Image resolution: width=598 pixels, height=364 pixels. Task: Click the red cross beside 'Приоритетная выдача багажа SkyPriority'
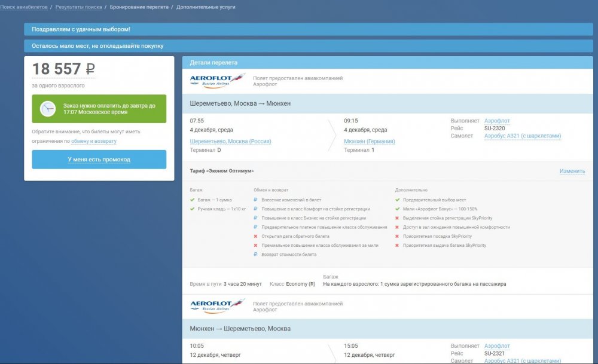[x=398, y=246]
